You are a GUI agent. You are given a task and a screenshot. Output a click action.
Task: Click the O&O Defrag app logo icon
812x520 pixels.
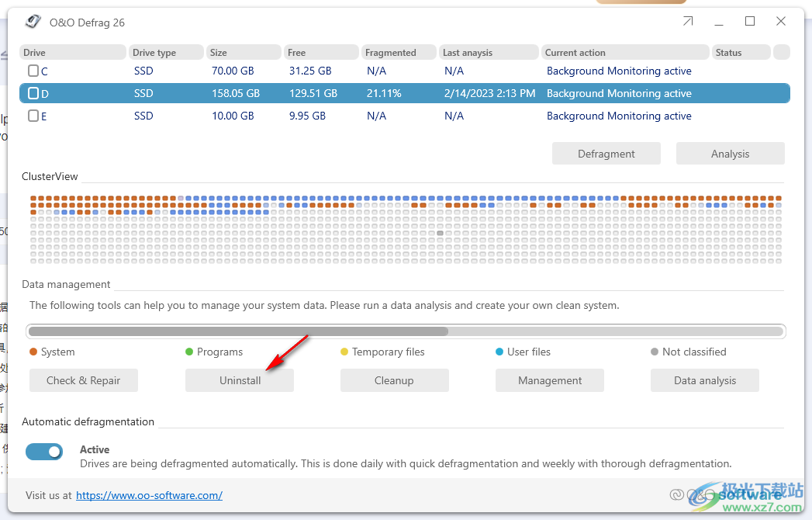click(x=33, y=22)
